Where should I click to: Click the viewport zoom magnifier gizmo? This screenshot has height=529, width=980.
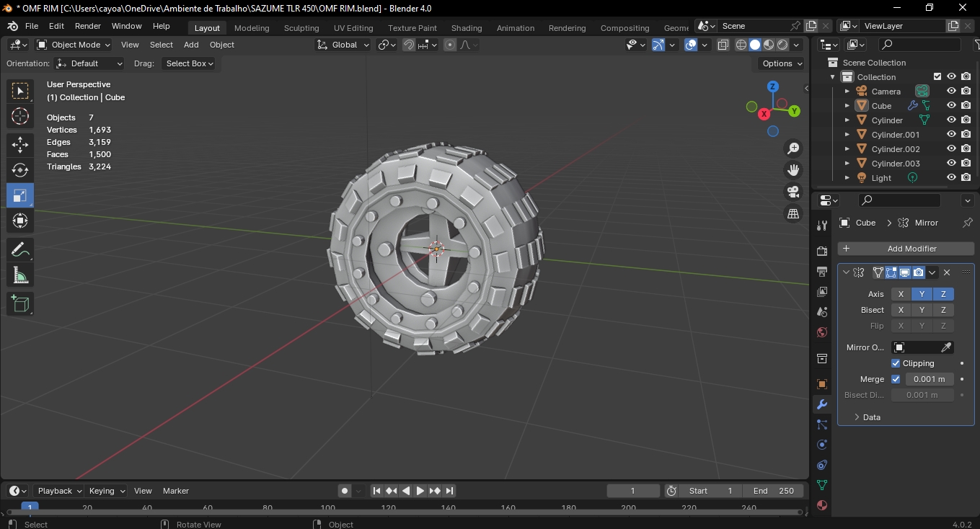click(793, 148)
